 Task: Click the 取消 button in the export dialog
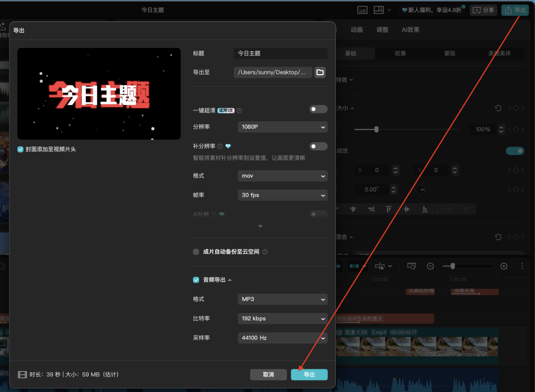[x=268, y=375]
